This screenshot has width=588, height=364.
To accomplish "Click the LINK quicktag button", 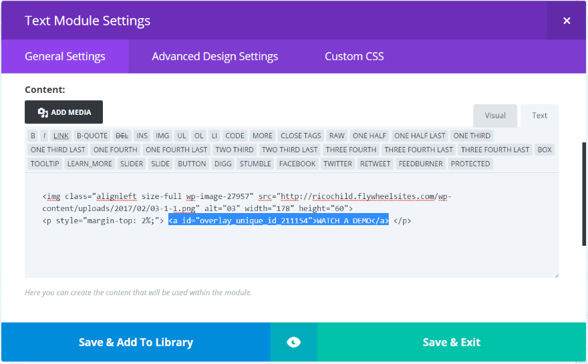I will point(61,136).
